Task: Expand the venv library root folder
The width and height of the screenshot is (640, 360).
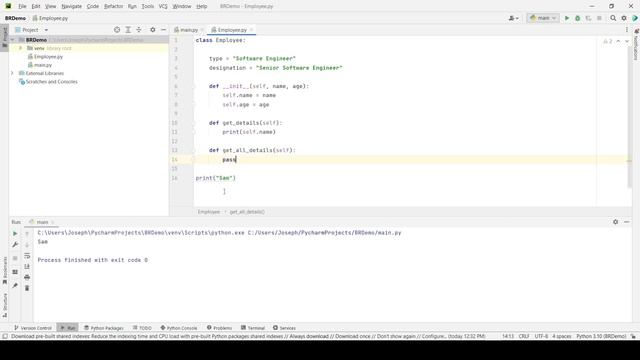Action: [20, 48]
